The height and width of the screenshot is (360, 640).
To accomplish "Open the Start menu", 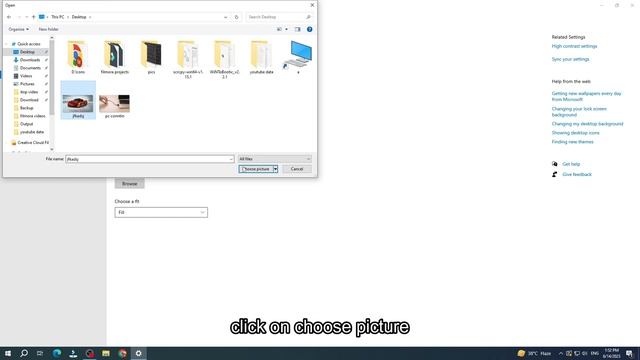I will tap(8, 353).
